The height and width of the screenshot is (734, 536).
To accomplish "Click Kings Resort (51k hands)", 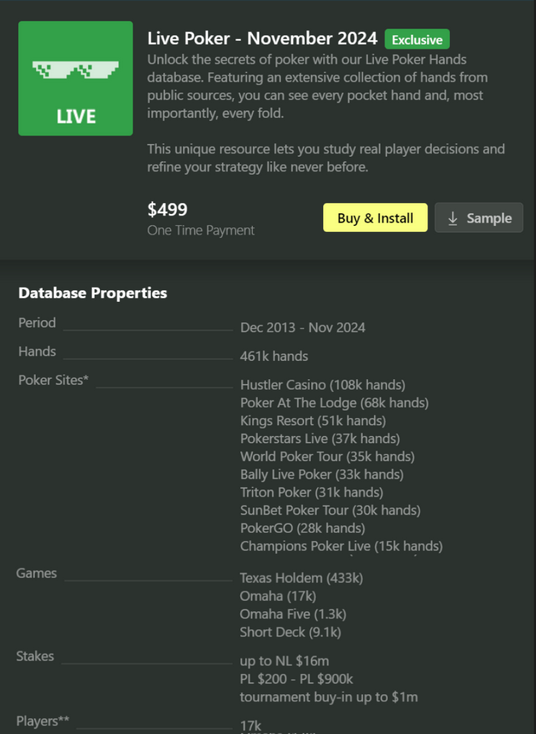I will tap(313, 420).
